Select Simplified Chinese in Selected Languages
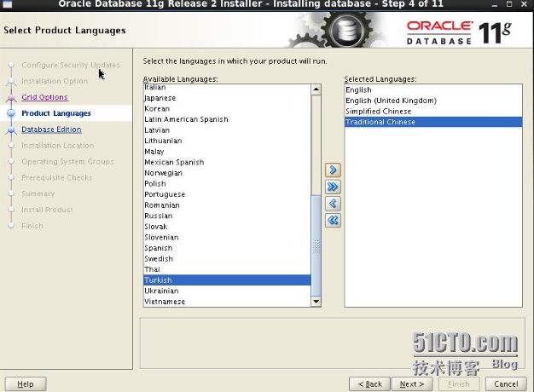The height and width of the screenshot is (392, 534). coord(433,112)
